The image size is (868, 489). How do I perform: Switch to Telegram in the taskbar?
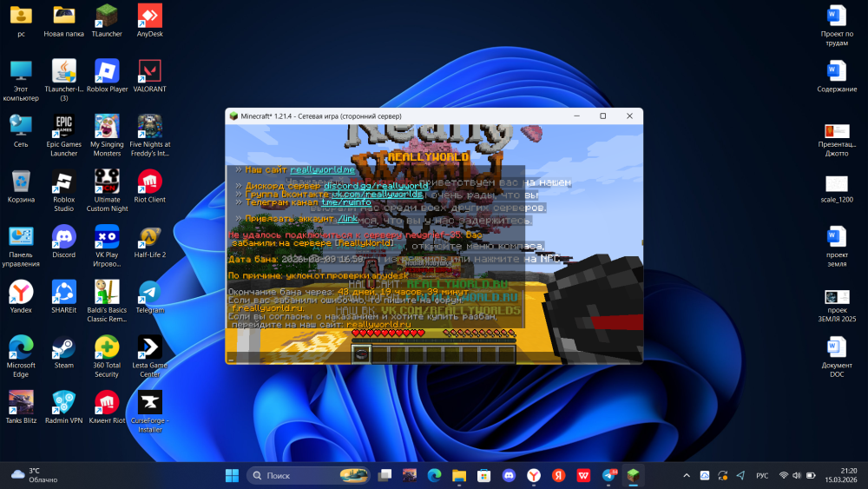(608, 475)
